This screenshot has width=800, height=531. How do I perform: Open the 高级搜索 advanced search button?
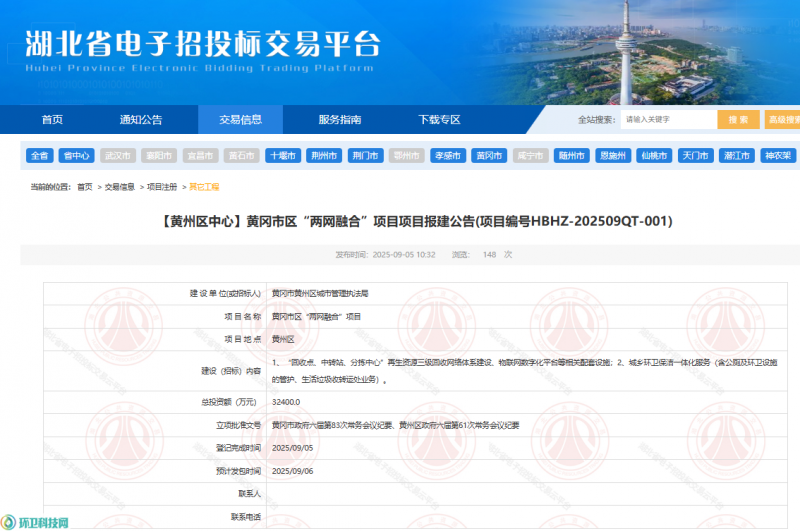pyautogui.click(x=782, y=119)
